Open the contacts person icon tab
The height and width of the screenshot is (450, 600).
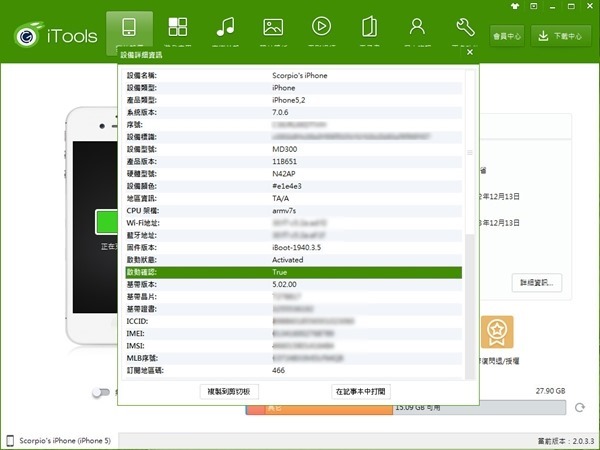coord(417,28)
